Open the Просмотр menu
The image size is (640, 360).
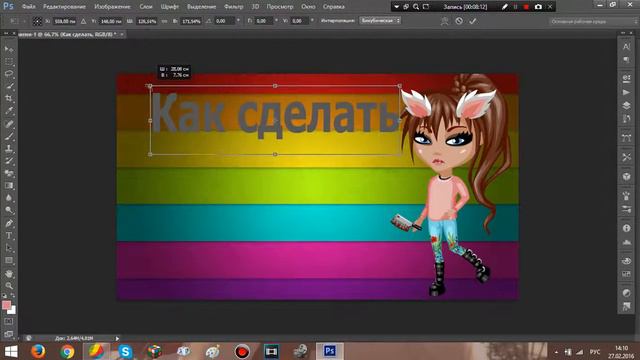pyautogui.click(x=280, y=7)
